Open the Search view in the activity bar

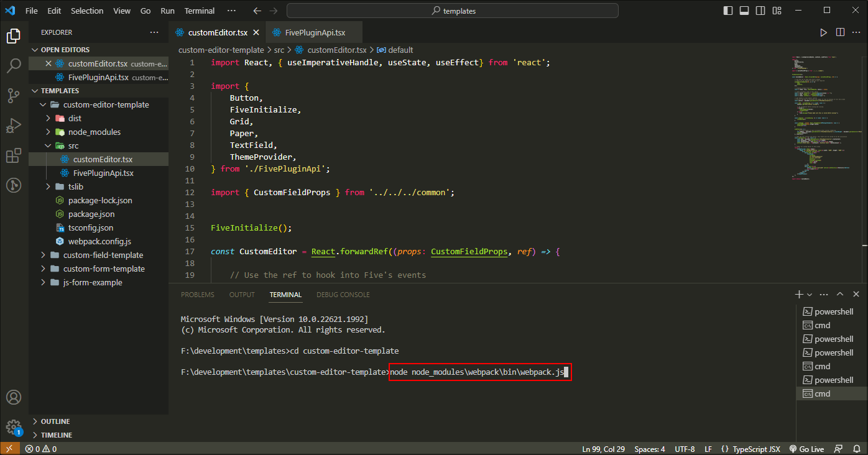(x=14, y=65)
